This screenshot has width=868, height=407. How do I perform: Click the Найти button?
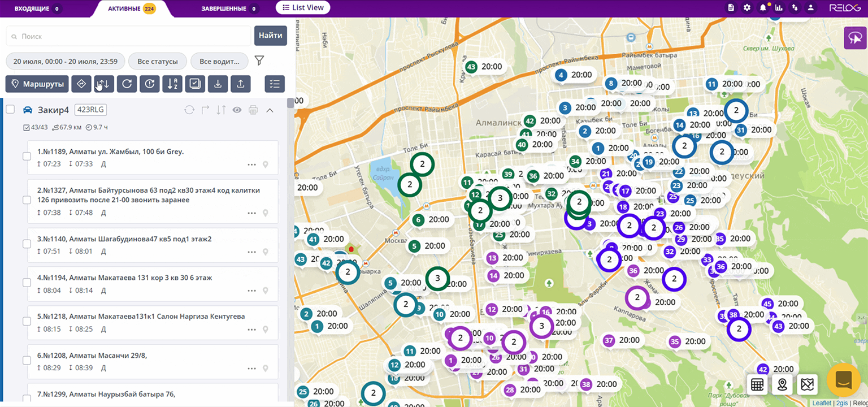click(270, 36)
